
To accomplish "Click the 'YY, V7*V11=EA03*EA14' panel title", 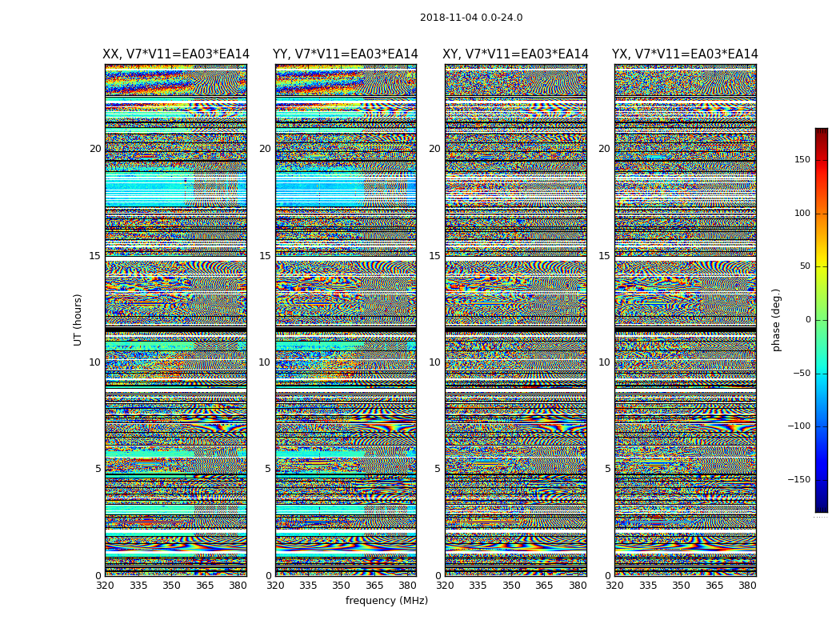I will click(x=346, y=54).
